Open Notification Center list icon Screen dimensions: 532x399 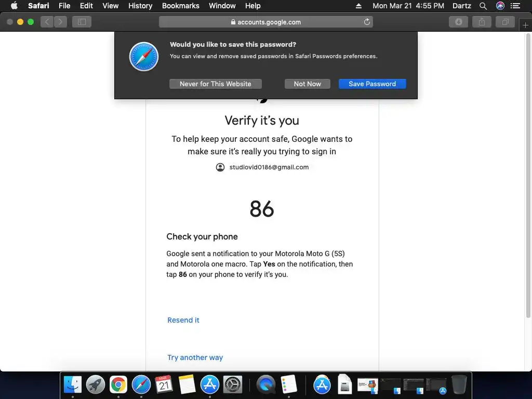coord(515,6)
